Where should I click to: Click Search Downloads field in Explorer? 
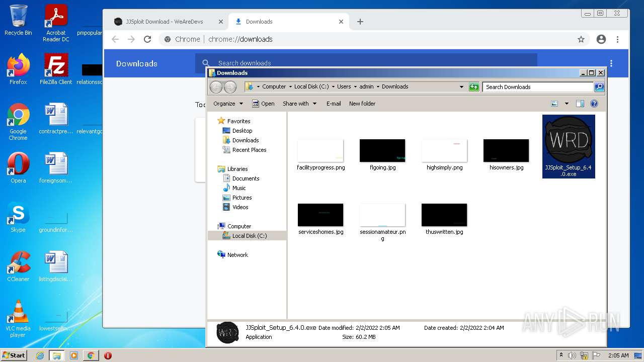537,87
